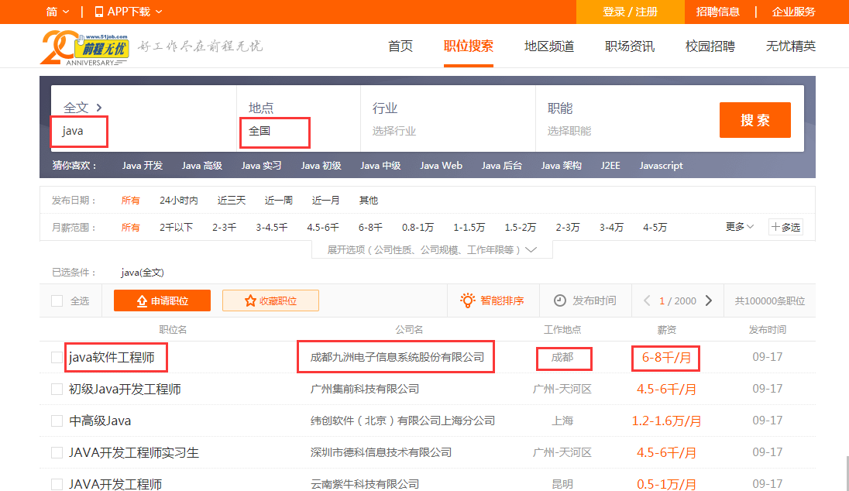Select suggestion Javascript
Screen dimensions: 849x491
(661, 166)
